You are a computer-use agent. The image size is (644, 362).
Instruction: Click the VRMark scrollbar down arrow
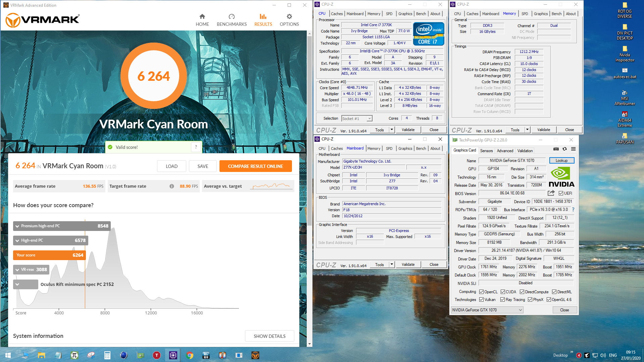point(309,344)
